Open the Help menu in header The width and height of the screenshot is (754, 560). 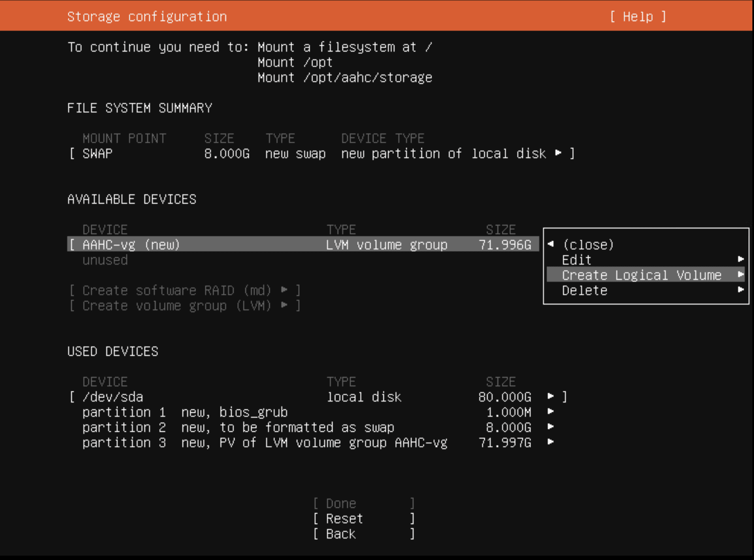(638, 17)
